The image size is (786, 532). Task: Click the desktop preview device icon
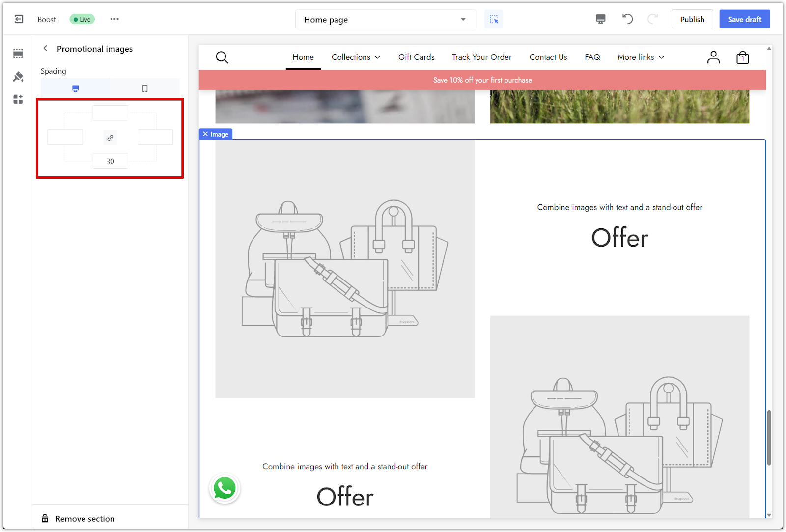(600, 19)
